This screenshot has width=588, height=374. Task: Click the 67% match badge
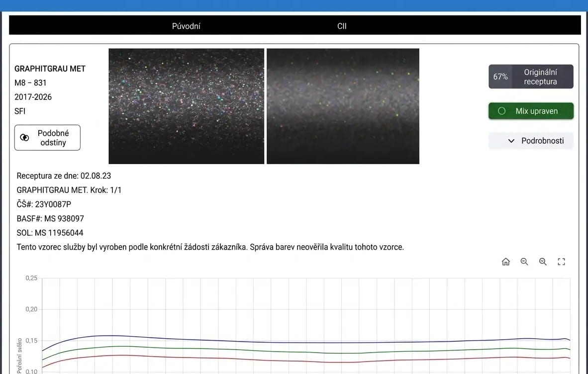coord(500,77)
